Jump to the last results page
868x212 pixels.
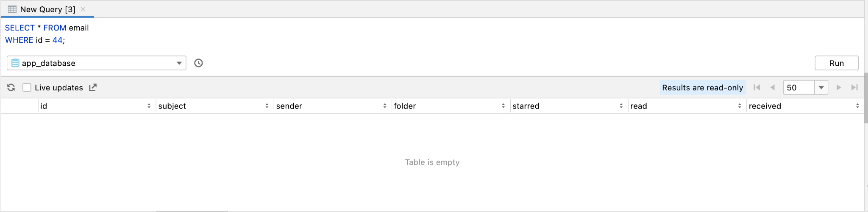pos(854,87)
